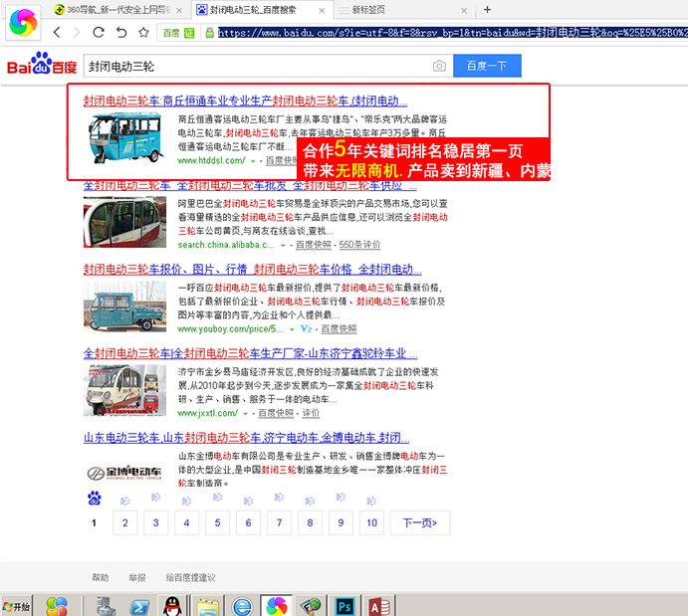Expand dropdown arrow beside www.jxxtl.com
The width and height of the screenshot is (688, 616).
[246, 414]
